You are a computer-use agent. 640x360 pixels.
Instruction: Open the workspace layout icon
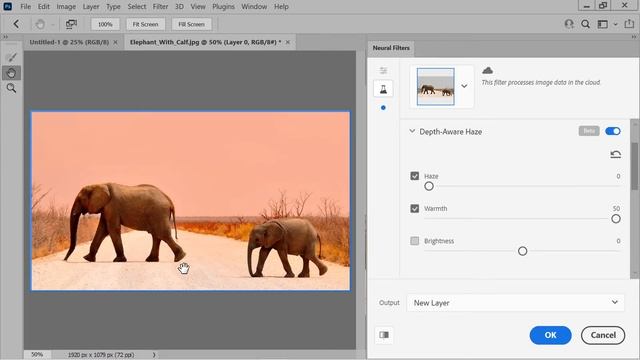pos(602,24)
